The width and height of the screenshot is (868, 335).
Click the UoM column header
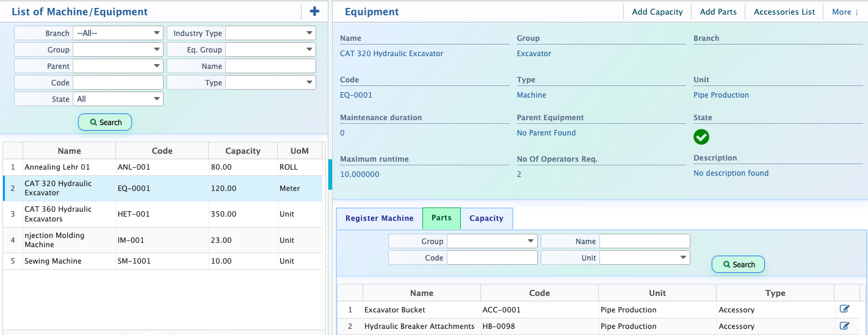tap(300, 151)
